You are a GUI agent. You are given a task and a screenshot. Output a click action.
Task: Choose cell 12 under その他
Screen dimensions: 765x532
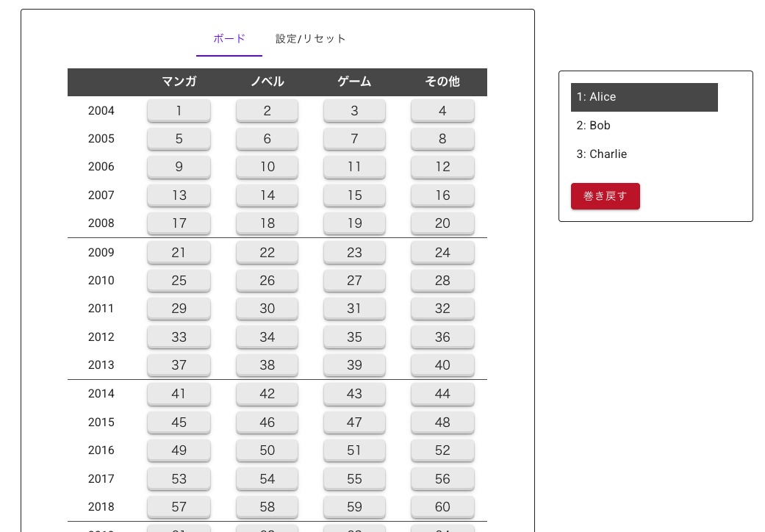pyautogui.click(x=442, y=167)
